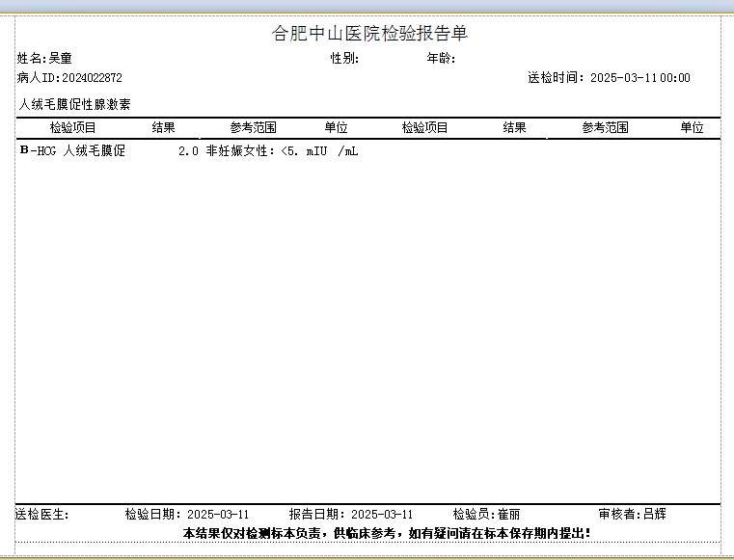Click the second 结果 column header
The image size is (734, 560).
click(x=514, y=127)
